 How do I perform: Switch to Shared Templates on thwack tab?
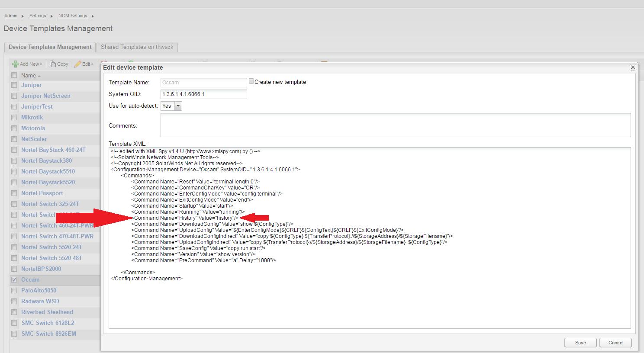tap(137, 47)
